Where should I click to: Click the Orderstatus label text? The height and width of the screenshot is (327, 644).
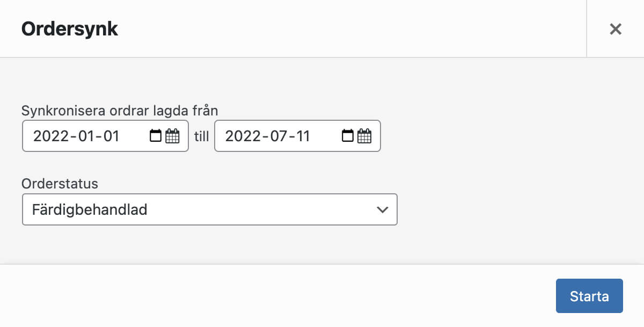pos(60,184)
